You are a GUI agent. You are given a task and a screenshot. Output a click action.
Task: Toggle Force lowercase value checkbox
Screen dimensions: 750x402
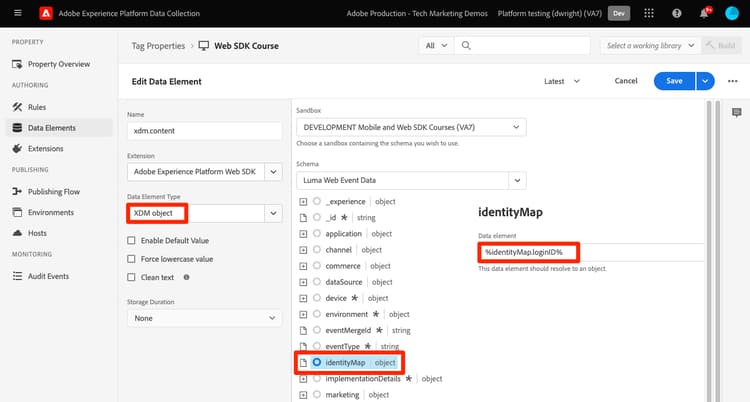pos(131,259)
